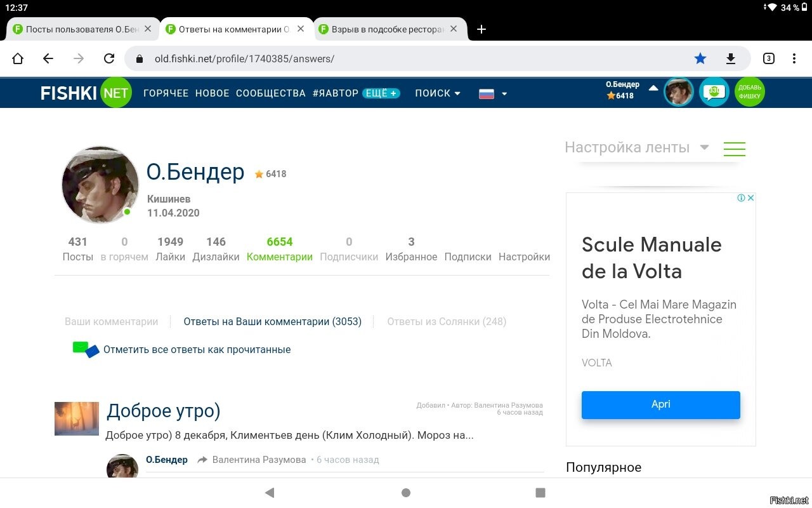
Task: Mark all replies read icon
Action: (86, 349)
